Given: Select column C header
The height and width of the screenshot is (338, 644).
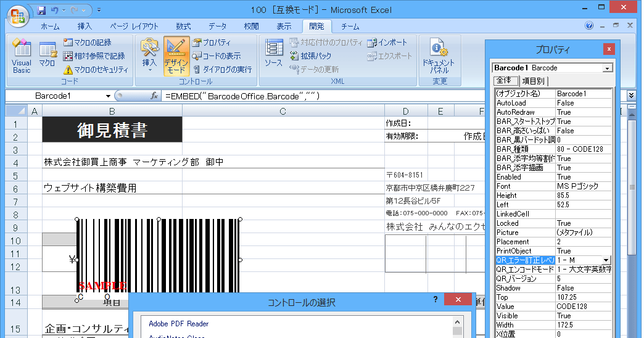Looking at the screenshot, I should tap(283, 111).
